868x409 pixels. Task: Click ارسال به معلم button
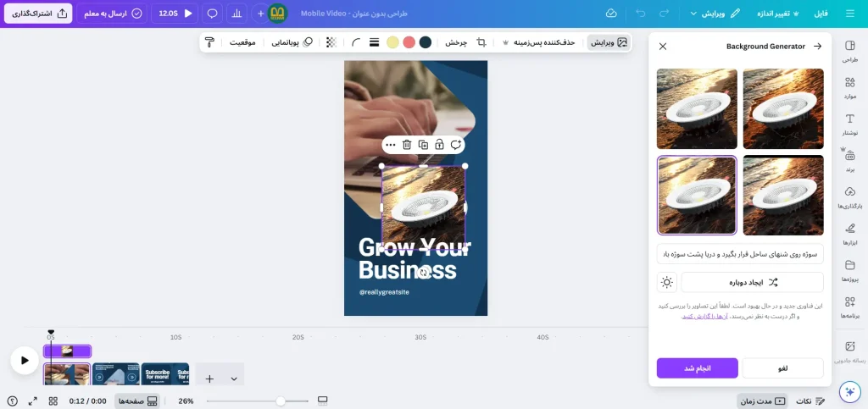[113, 14]
